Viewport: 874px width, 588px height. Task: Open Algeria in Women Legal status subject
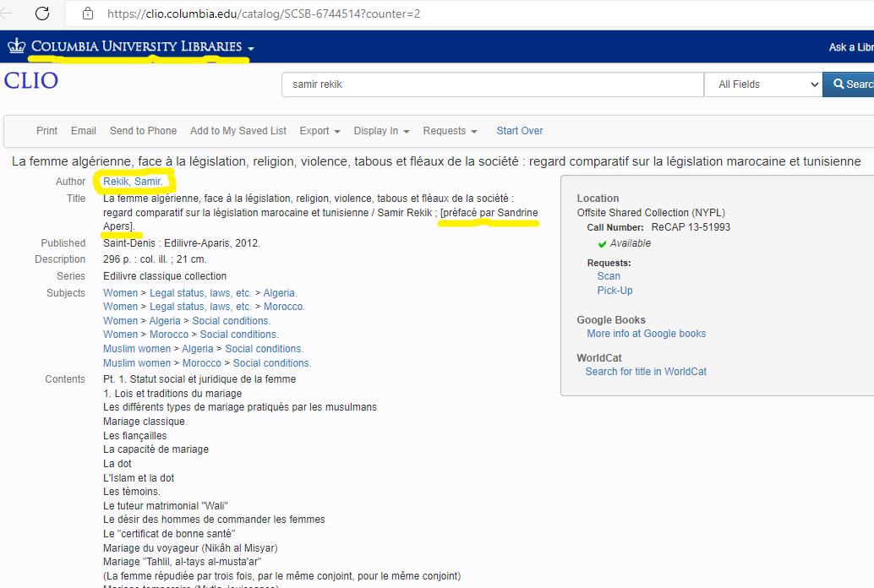(280, 292)
